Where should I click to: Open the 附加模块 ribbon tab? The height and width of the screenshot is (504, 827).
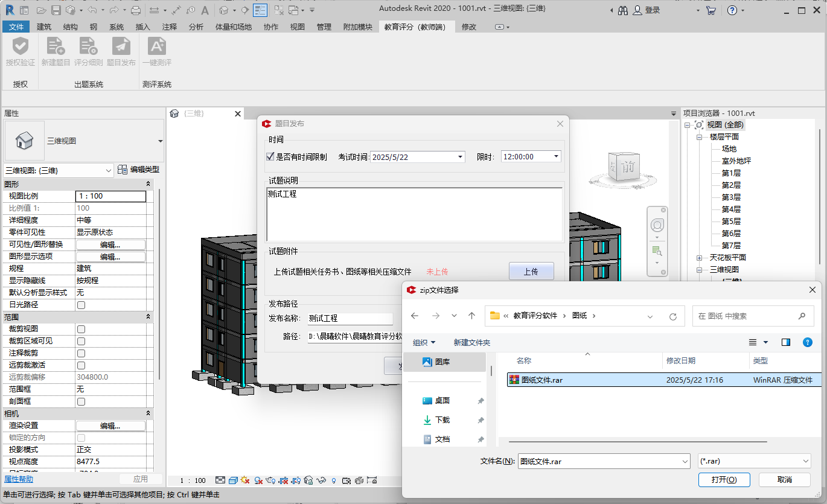coord(358,27)
